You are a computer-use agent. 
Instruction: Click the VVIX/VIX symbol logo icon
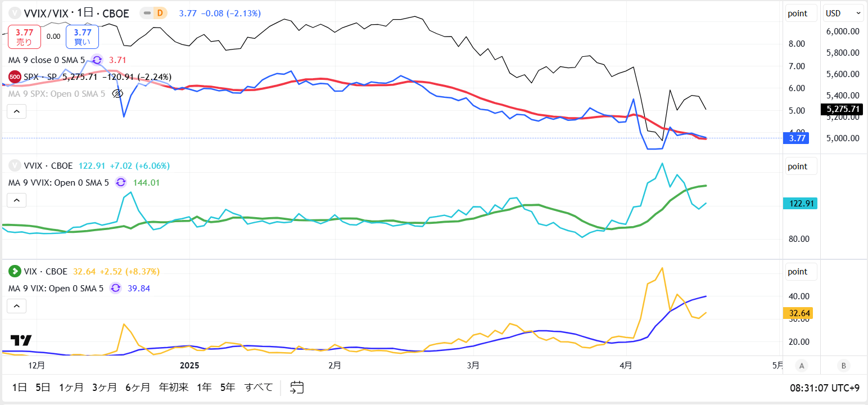[x=15, y=13]
